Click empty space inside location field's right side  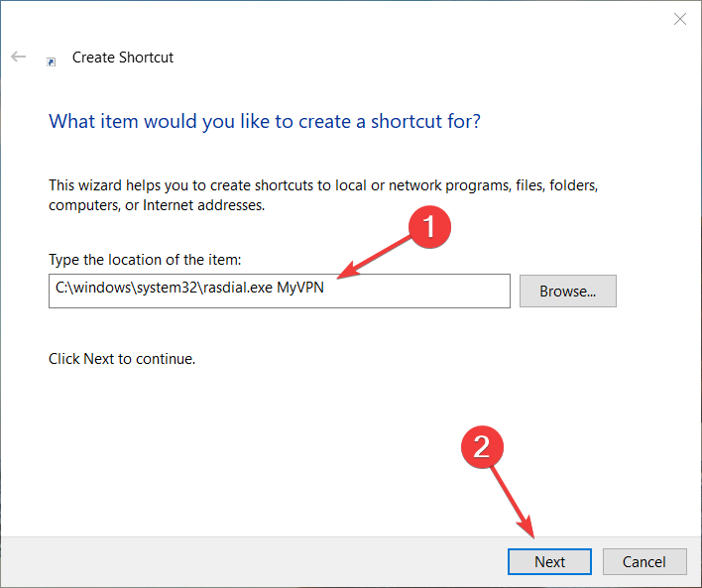click(x=416, y=292)
